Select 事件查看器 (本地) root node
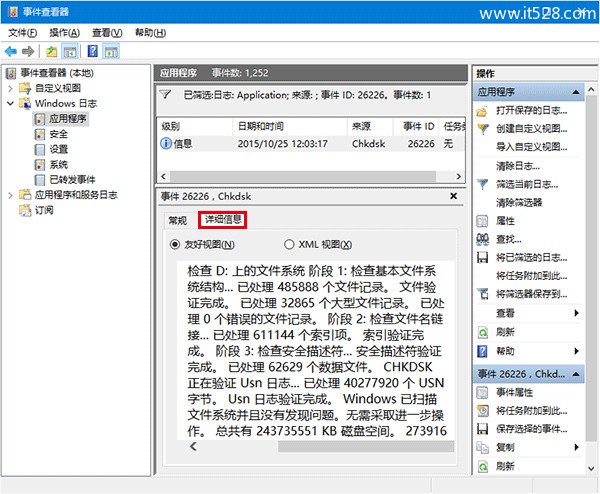 (x=57, y=73)
